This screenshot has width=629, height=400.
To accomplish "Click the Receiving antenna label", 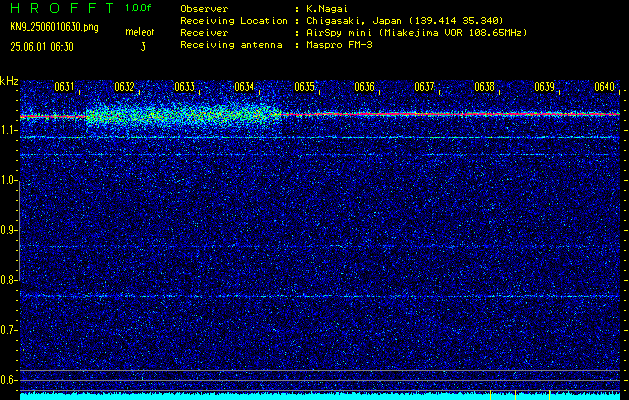I will pos(231,45).
